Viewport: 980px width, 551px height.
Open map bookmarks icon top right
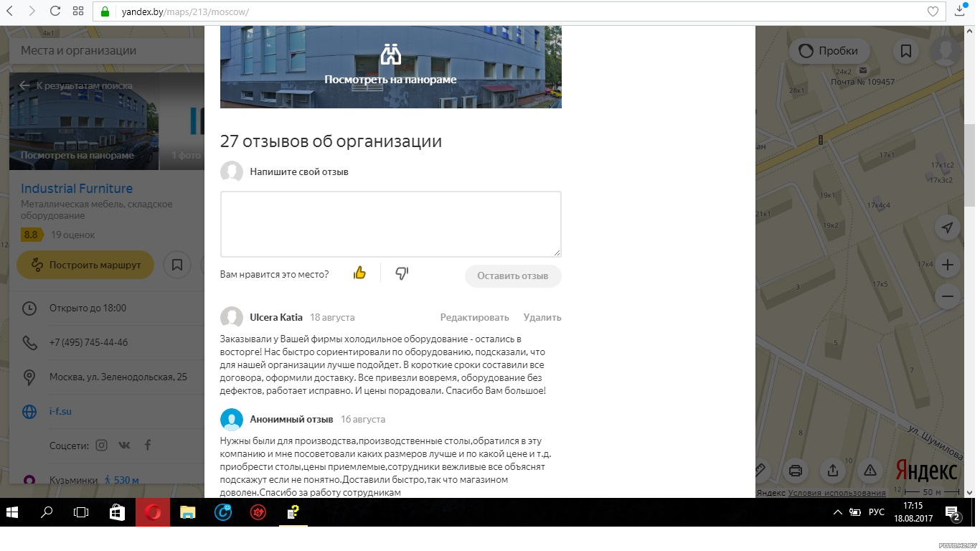point(906,51)
